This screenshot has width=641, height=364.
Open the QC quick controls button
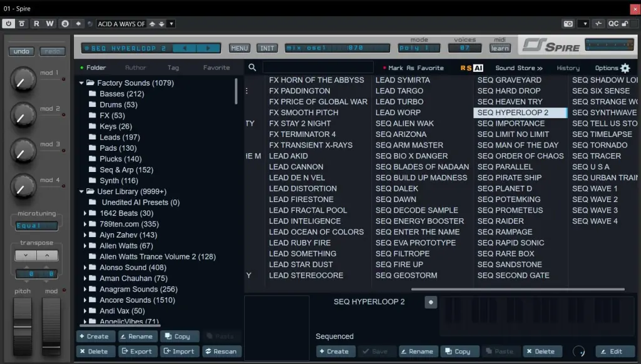(x=613, y=24)
